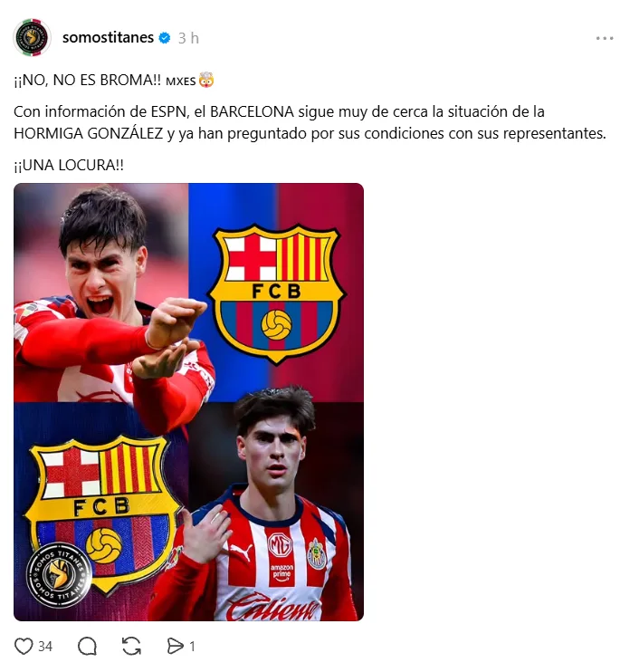Share the post via paper plane icon
The image size is (620, 672).
175,646
